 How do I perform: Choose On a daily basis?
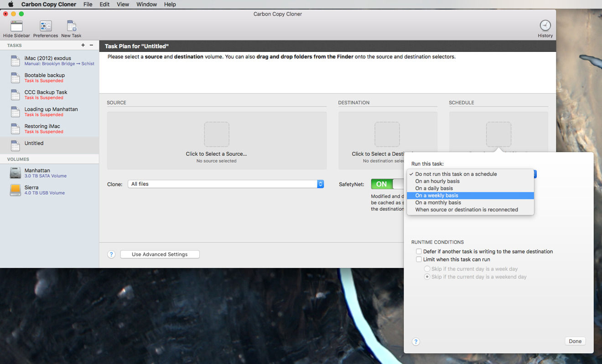[470, 188]
